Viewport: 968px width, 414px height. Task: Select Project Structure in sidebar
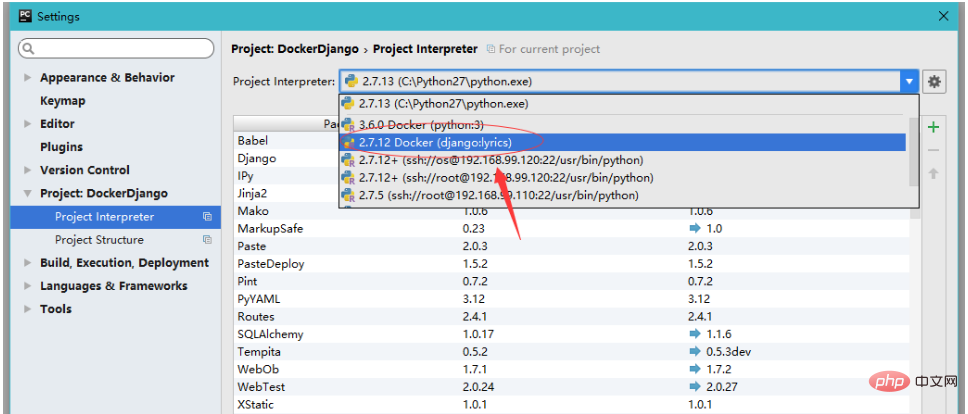(115, 240)
